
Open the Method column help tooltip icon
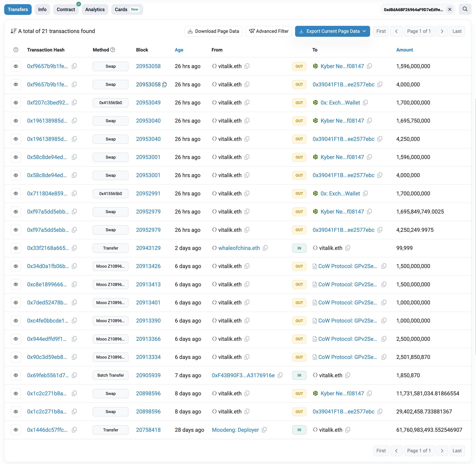112,50
